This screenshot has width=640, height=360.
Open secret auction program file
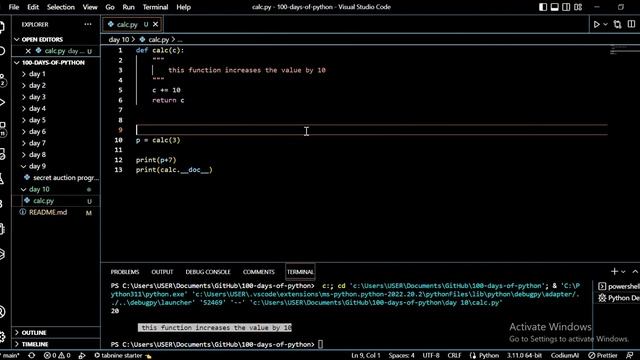(65, 178)
